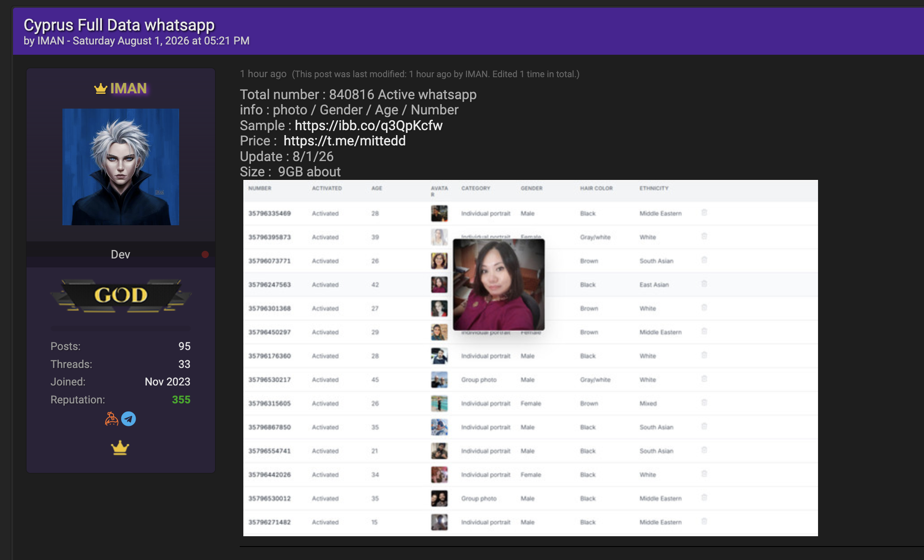Screen dimensions: 924x560
Task: Click the IMAN anime profile avatar
Action: tap(121, 167)
